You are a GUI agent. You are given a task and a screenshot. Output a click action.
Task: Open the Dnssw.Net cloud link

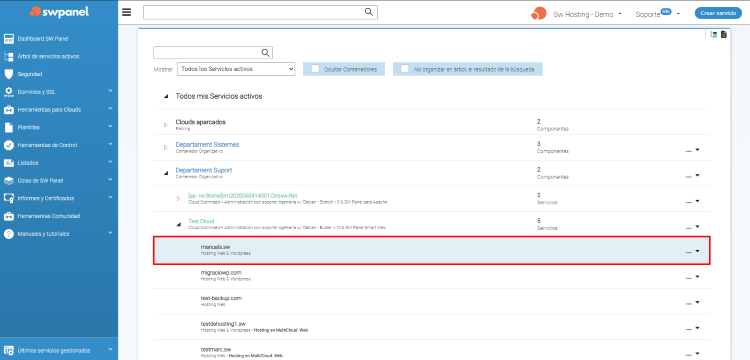point(243,196)
